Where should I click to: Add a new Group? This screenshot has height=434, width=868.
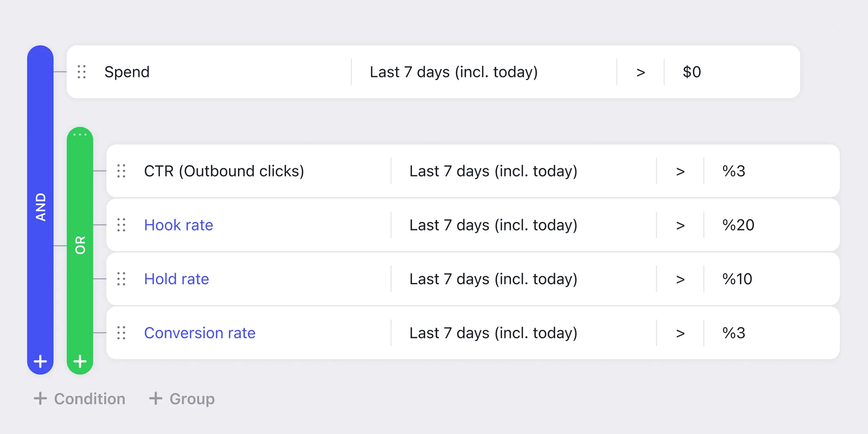click(x=182, y=399)
